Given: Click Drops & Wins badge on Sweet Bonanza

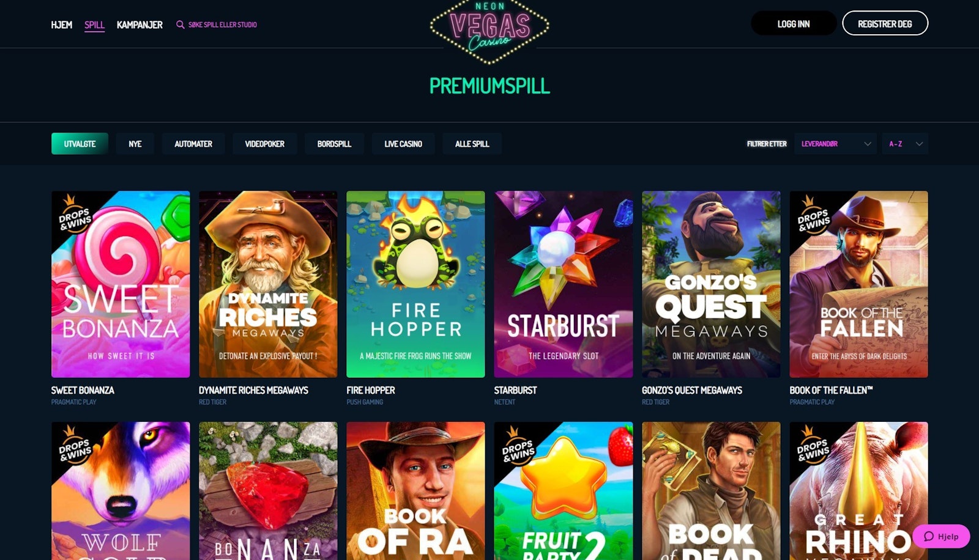Looking at the screenshot, I should [x=75, y=215].
